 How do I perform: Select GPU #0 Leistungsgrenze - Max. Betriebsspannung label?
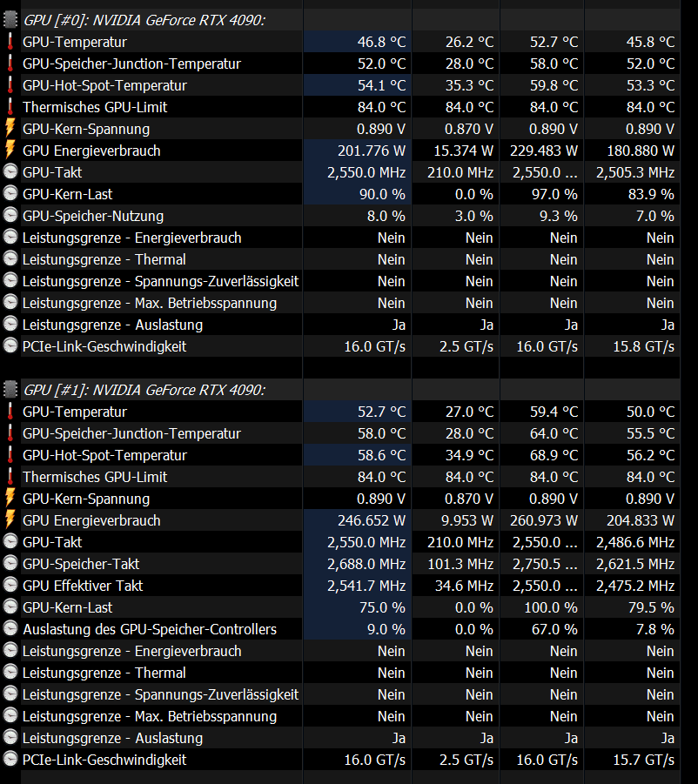click(150, 303)
